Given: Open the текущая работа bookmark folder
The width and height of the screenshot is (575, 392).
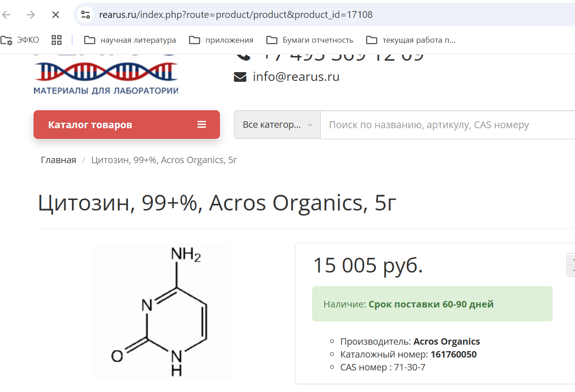Looking at the screenshot, I should [x=411, y=40].
